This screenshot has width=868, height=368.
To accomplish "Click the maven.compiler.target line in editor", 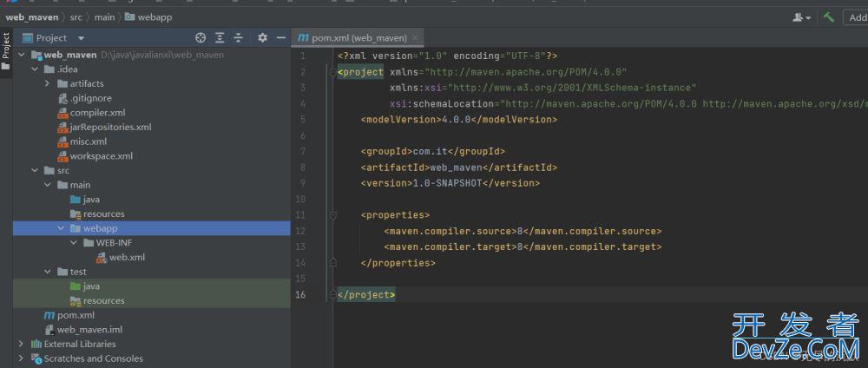I will click(x=523, y=246).
